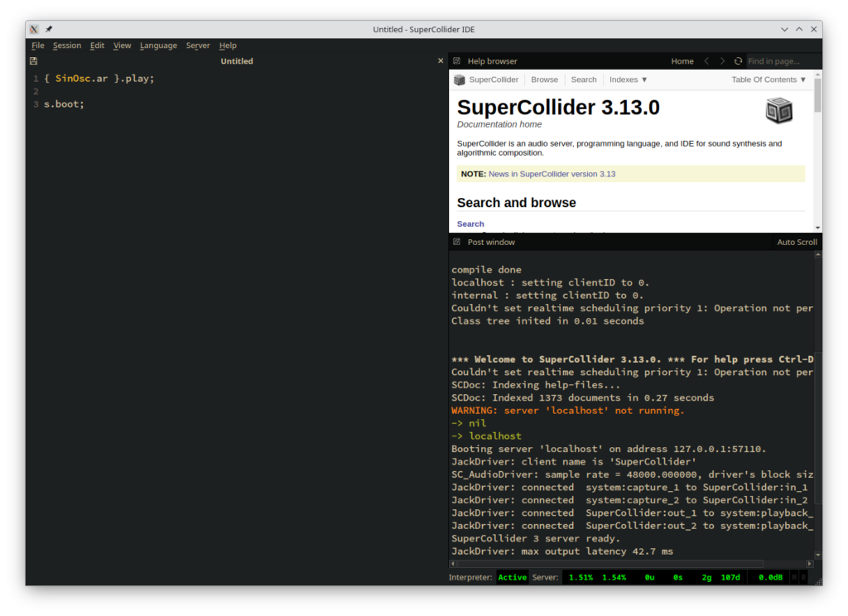The image size is (848, 616).
Task: Reload the Help browser page
Action: tap(738, 61)
